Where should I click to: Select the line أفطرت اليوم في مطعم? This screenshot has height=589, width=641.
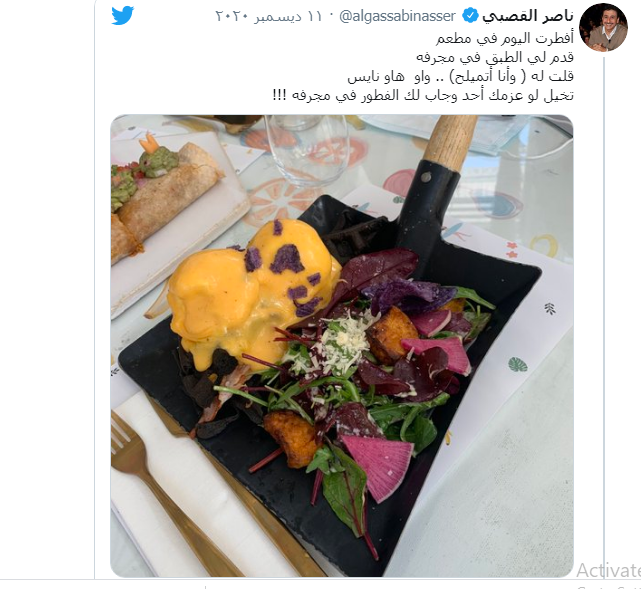[505, 38]
